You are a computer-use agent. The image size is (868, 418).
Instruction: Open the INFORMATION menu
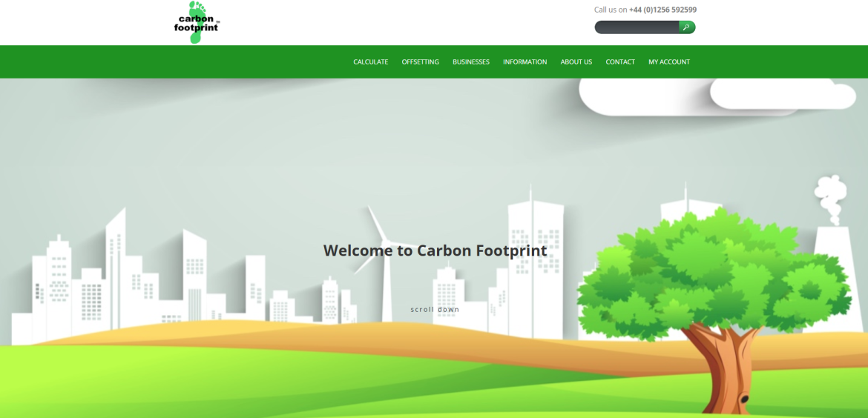click(525, 62)
